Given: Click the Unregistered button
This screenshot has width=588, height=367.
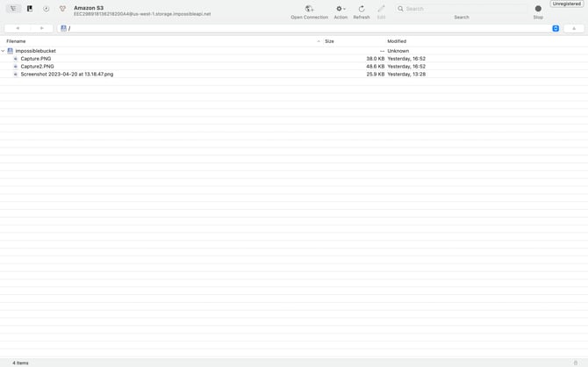Looking at the screenshot, I should tap(567, 4).
